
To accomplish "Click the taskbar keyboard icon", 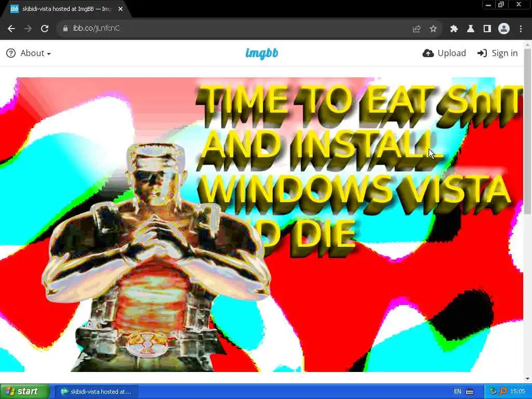I will (x=470, y=392).
